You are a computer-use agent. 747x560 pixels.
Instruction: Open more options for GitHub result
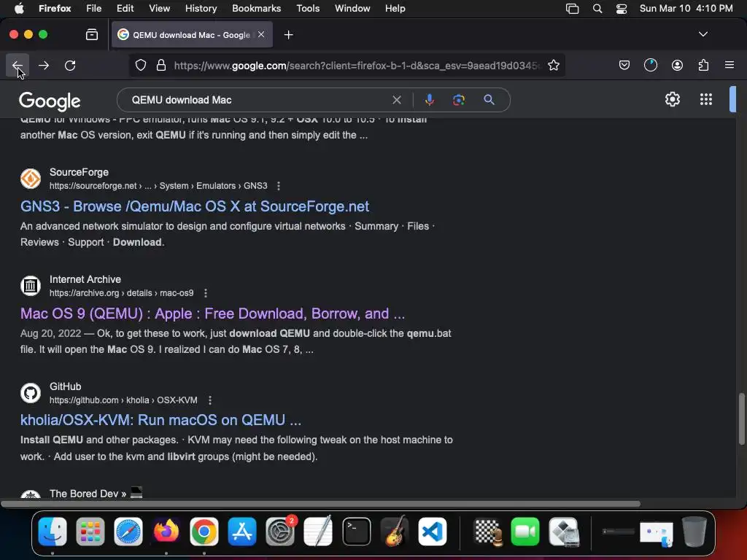click(x=209, y=400)
